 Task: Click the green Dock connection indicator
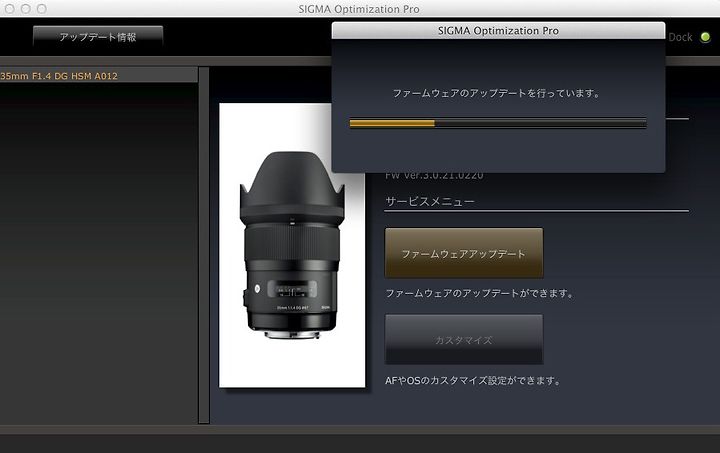click(x=705, y=37)
